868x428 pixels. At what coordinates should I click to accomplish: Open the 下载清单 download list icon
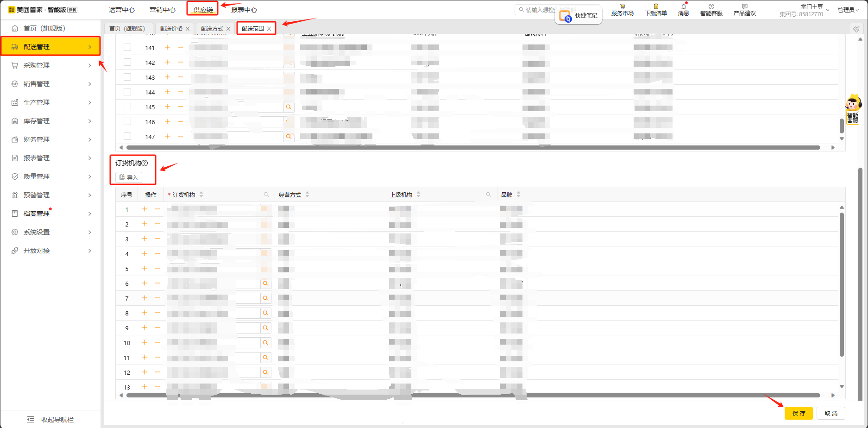pos(655,6)
